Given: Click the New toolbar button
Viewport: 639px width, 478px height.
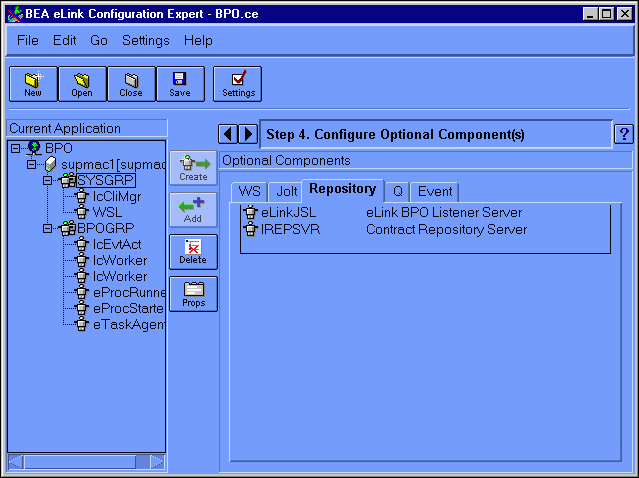Looking at the screenshot, I should point(33,84).
